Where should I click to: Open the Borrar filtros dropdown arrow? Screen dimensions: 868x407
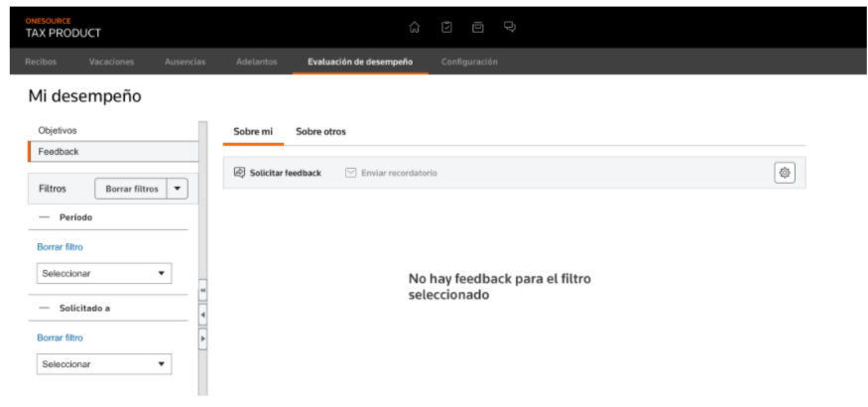tap(178, 189)
